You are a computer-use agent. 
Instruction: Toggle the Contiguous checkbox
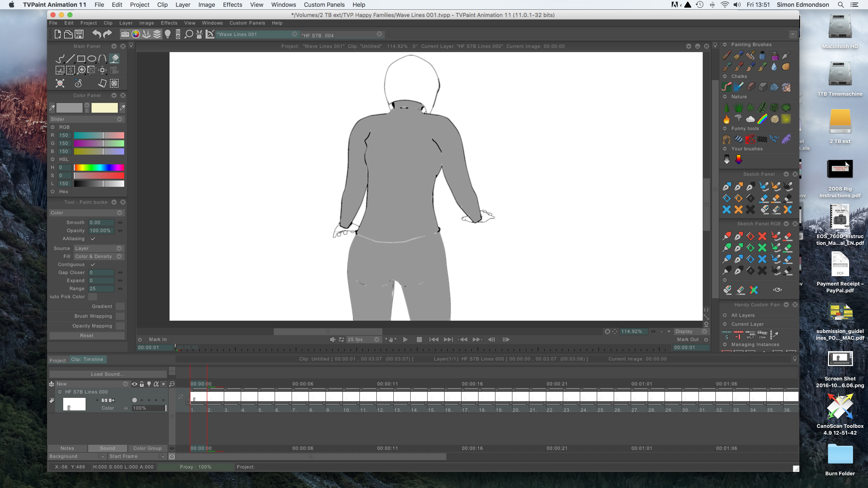pos(93,264)
